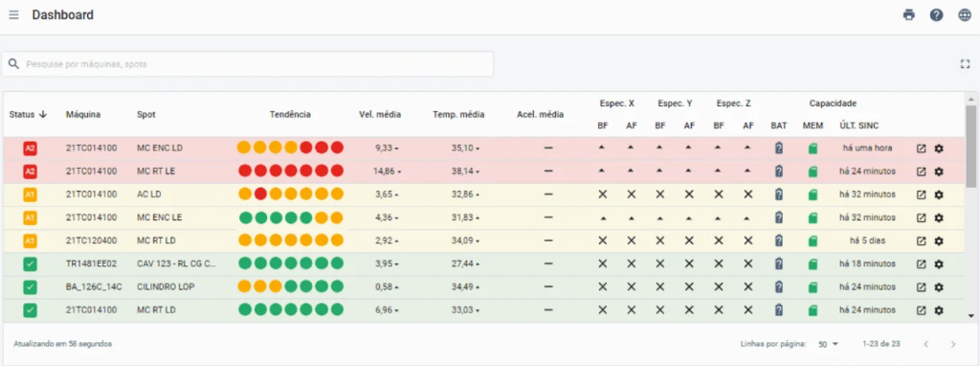The image size is (980, 366).
Task: Sort by Vel. média column header
Action: 380,114
